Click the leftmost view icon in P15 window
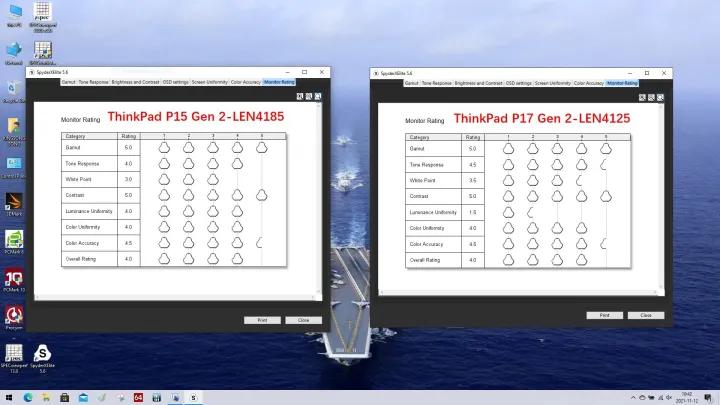720x405 pixels. pyautogui.click(x=300, y=96)
